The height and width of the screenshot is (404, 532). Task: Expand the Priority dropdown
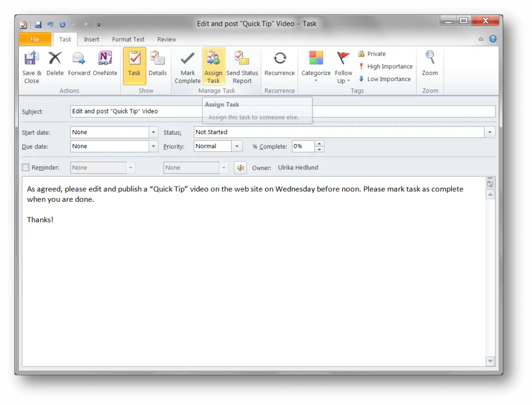point(237,146)
